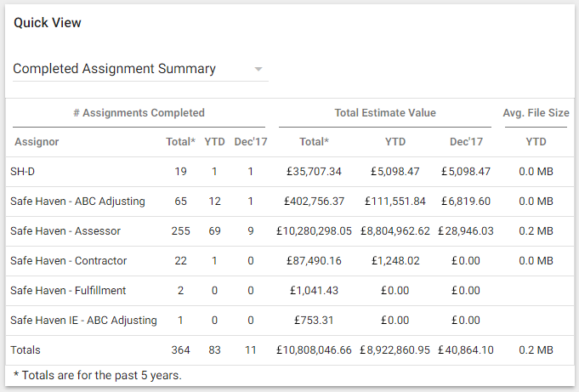The width and height of the screenshot is (579, 392).
Task: Click the £40,864.10 Dec'17 totals value
Action: [466, 349]
